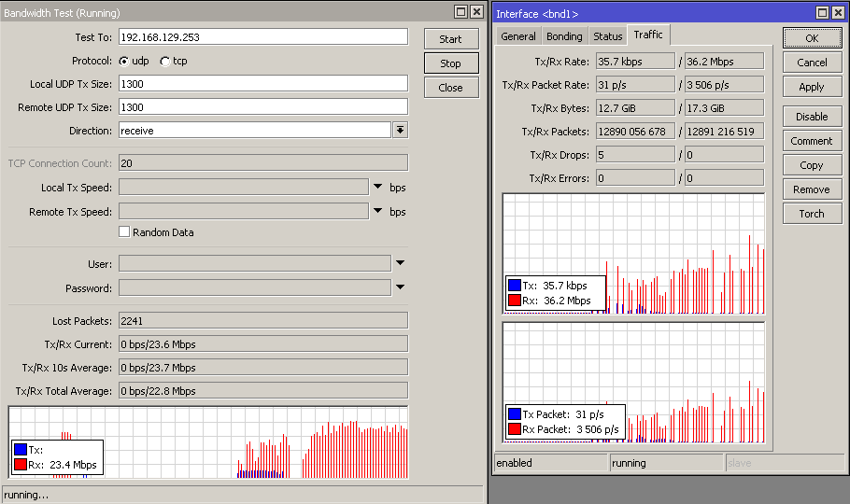Open the Direction dropdown list

point(400,130)
